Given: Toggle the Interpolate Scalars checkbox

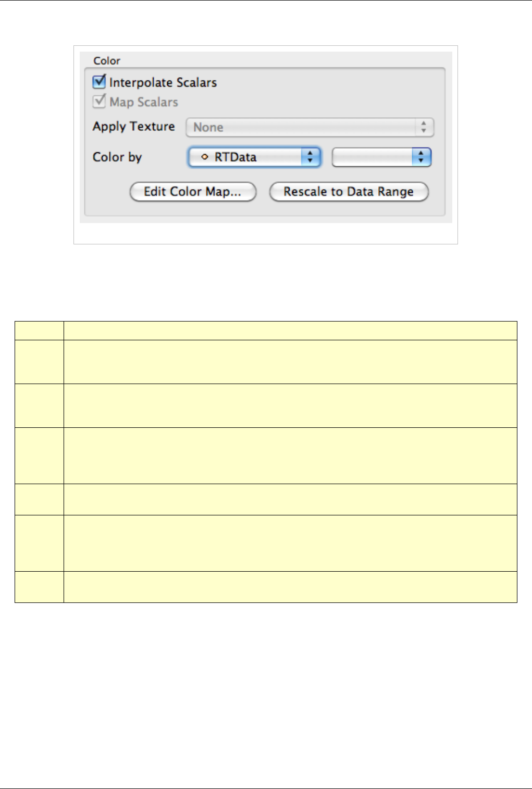Looking at the screenshot, I should point(99,82).
